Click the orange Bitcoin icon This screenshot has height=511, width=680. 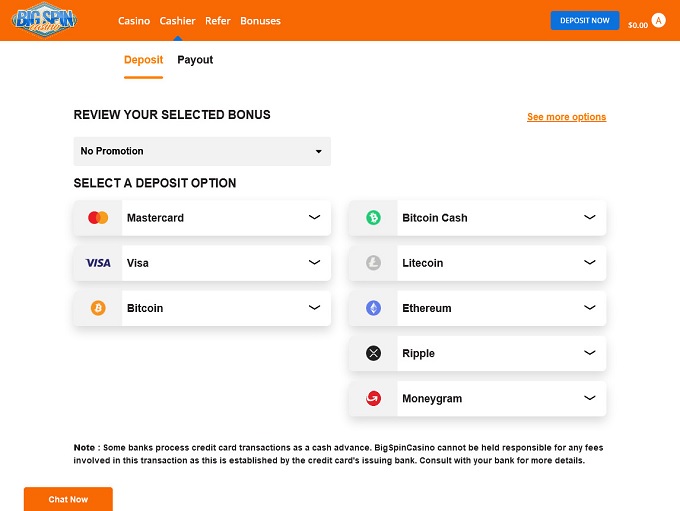98,308
